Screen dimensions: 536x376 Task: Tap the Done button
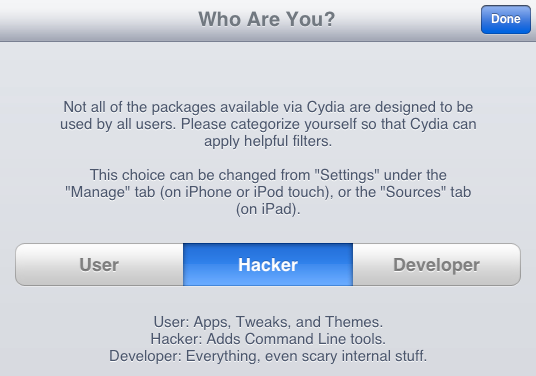[x=506, y=19]
